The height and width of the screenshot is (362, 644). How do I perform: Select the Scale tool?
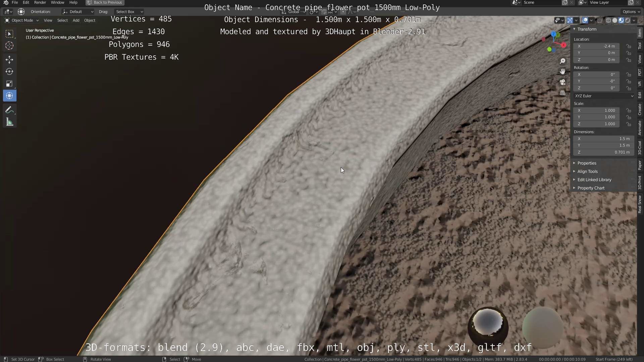[x=9, y=84]
